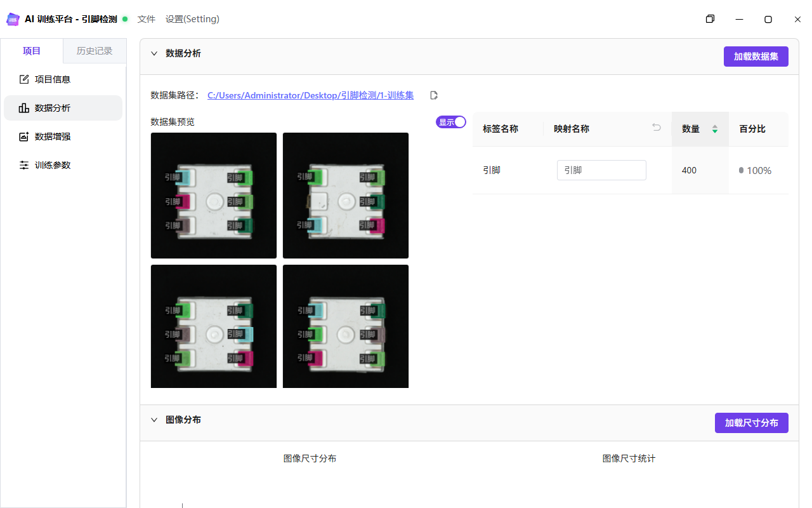
Task: Toggle the 显示 label switch
Action: [x=451, y=122]
